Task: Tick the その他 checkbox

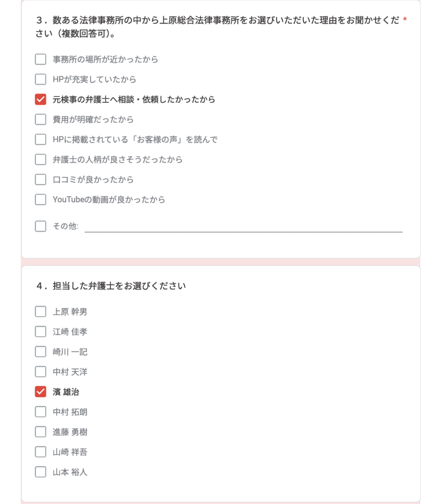Action: 40,226
